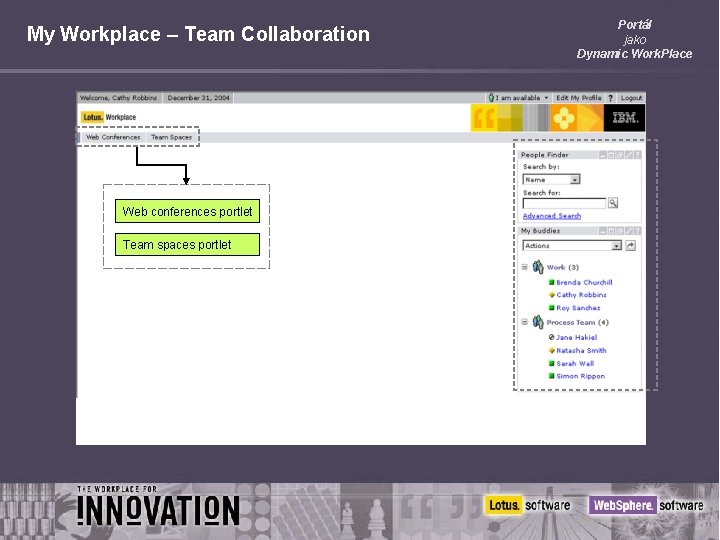Image resolution: width=720 pixels, height=540 pixels.
Task: Click the My Buddies portlet edit pencil icon
Action: 629,231
